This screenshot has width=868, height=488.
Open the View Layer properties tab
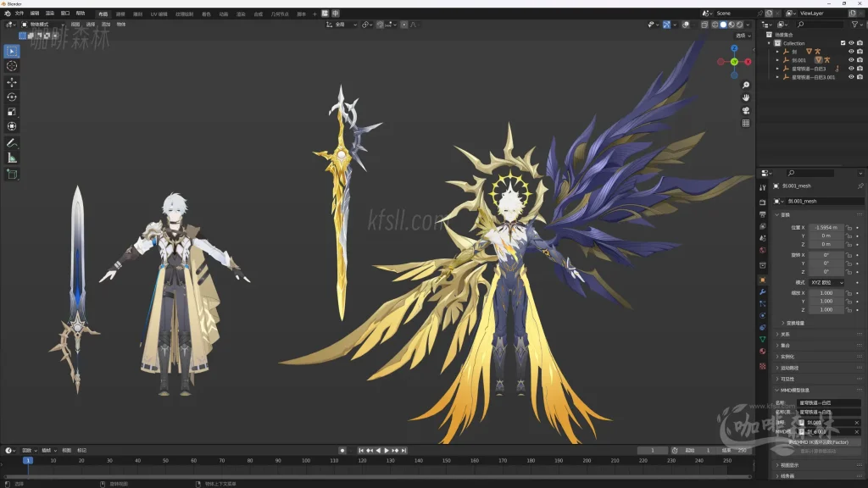[762, 226]
